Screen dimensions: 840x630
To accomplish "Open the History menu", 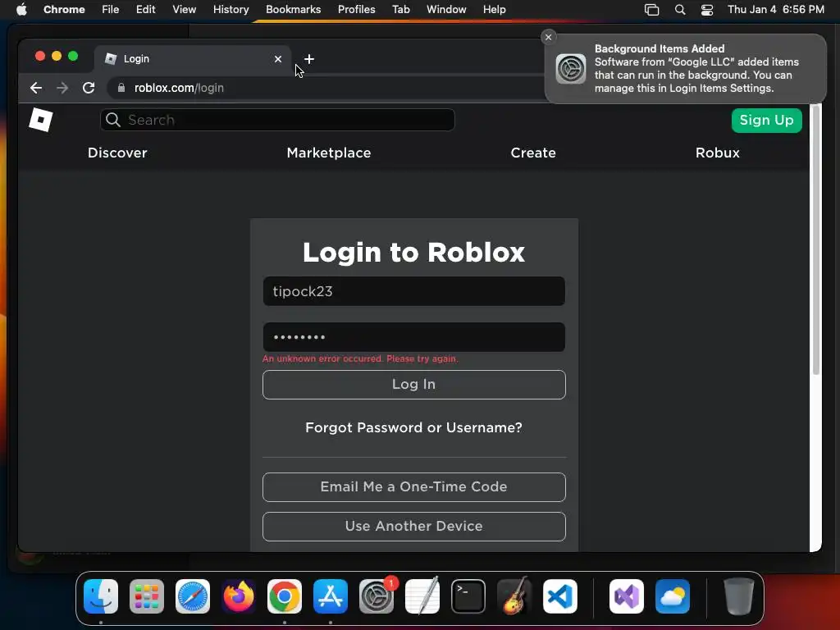I will (x=231, y=10).
